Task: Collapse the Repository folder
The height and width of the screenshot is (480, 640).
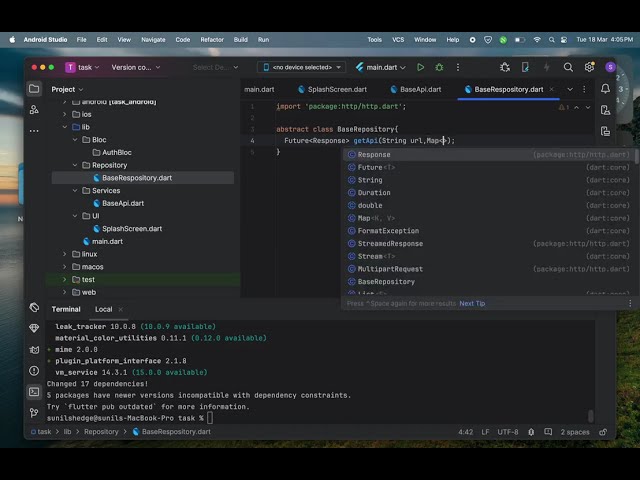Action: click(75, 165)
